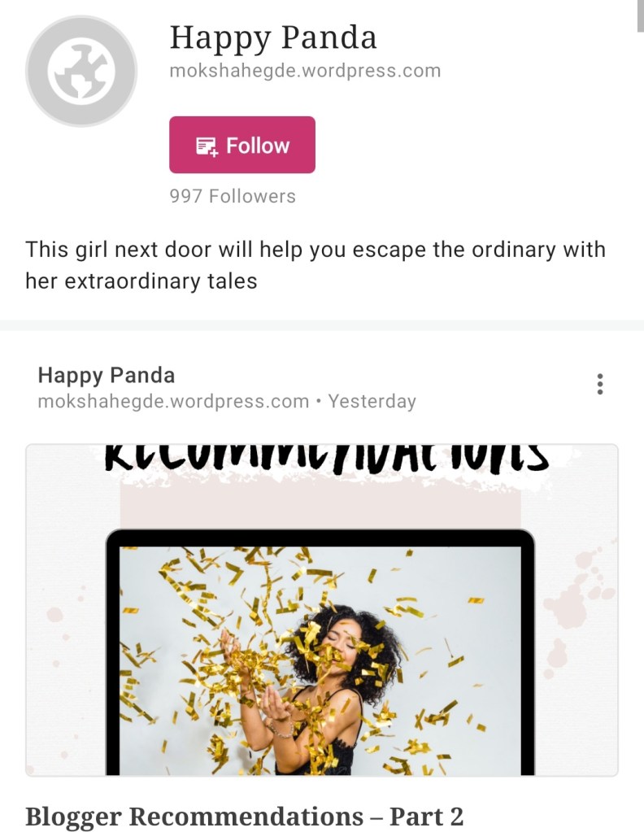
Task: View the 997 Followers list
Action: click(233, 196)
